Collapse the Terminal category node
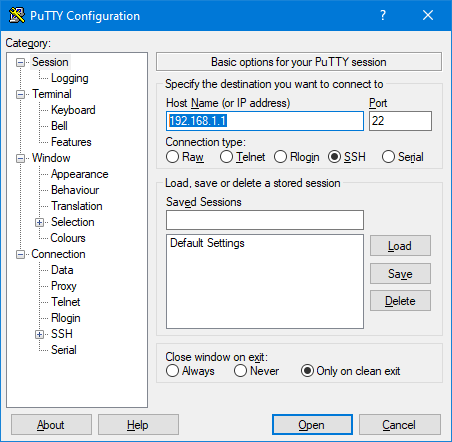Image resolution: width=452 pixels, height=442 pixels. tap(20, 94)
